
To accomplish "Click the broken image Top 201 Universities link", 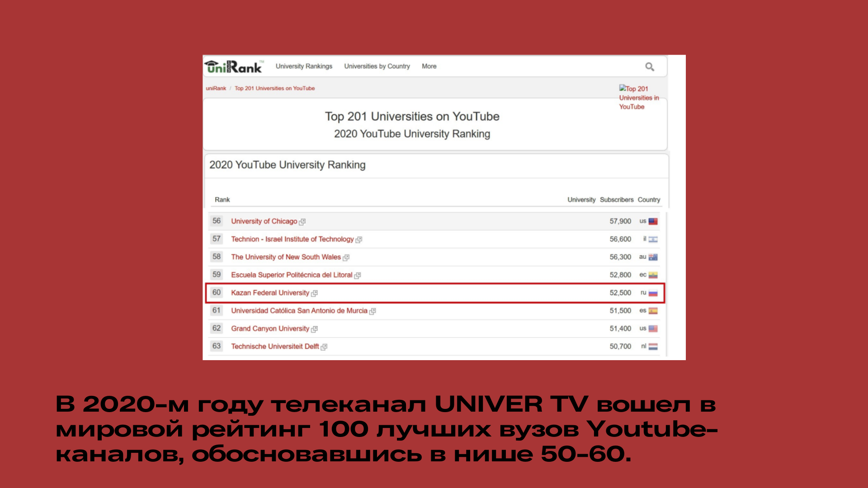I will (639, 97).
